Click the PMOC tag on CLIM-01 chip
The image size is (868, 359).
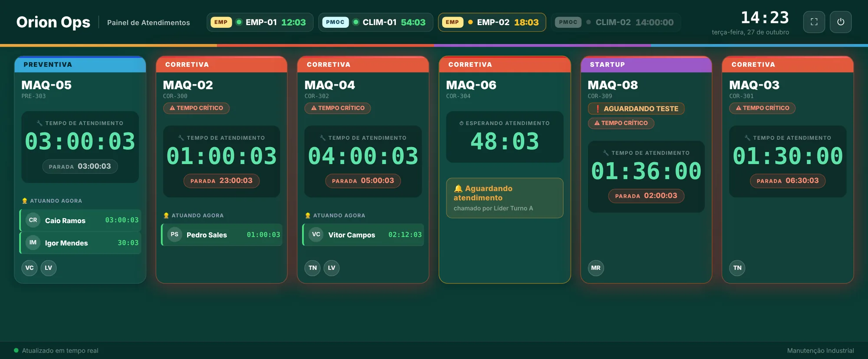tap(335, 22)
